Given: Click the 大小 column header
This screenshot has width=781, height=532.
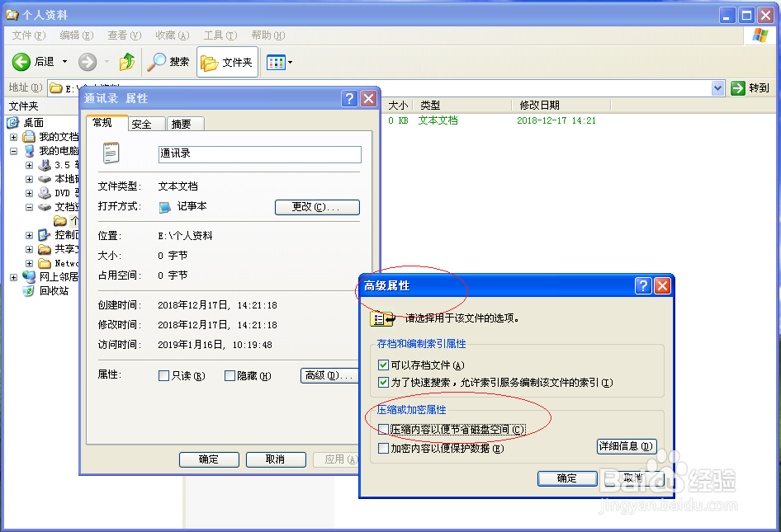Looking at the screenshot, I should [399, 105].
